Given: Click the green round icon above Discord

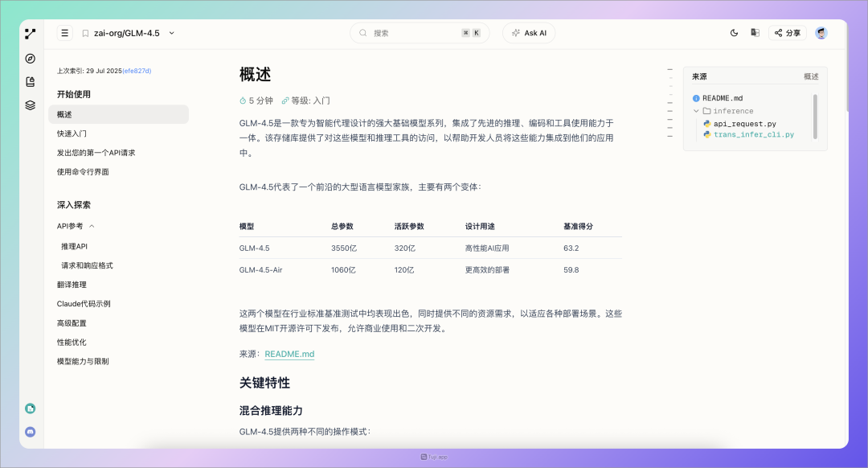Looking at the screenshot, I should pyautogui.click(x=31, y=408).
